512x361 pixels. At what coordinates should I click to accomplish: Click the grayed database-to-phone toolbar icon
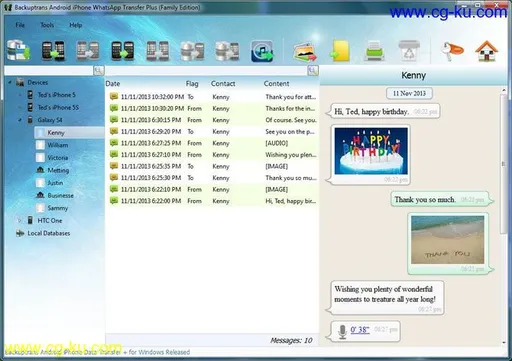tap(192, 51)
